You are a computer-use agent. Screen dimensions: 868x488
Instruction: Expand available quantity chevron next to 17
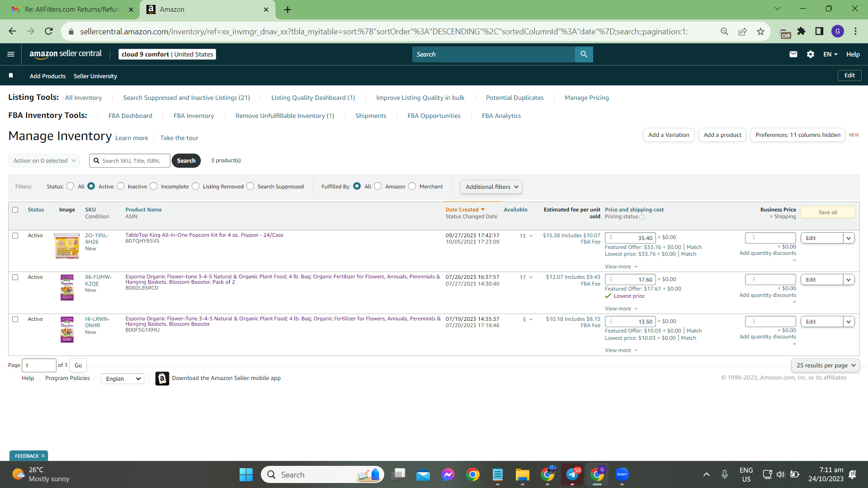[531, 277]
